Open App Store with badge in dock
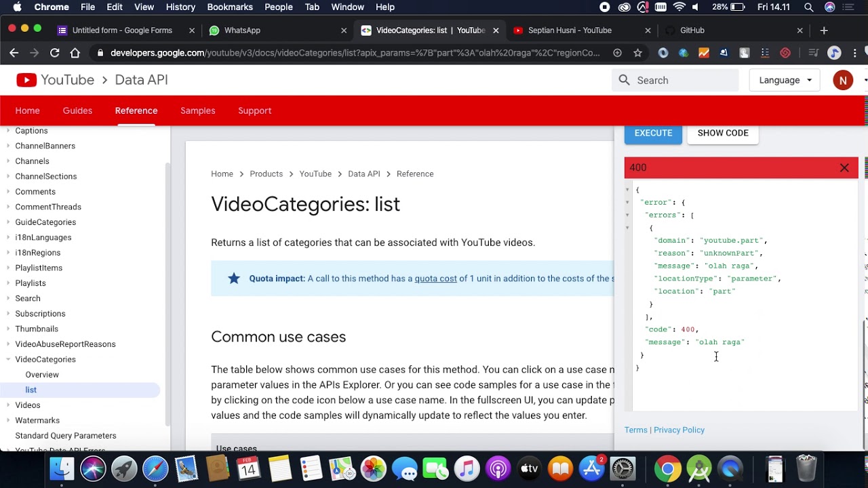This screenshot has height=488, width=868. 592,468
